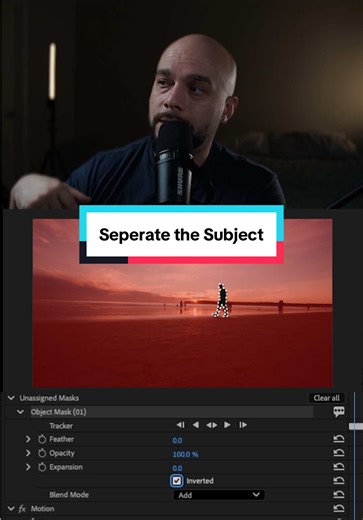This screenshot has width=363, height=520.
Task: Click the Expansion property label
Action: 66,467
